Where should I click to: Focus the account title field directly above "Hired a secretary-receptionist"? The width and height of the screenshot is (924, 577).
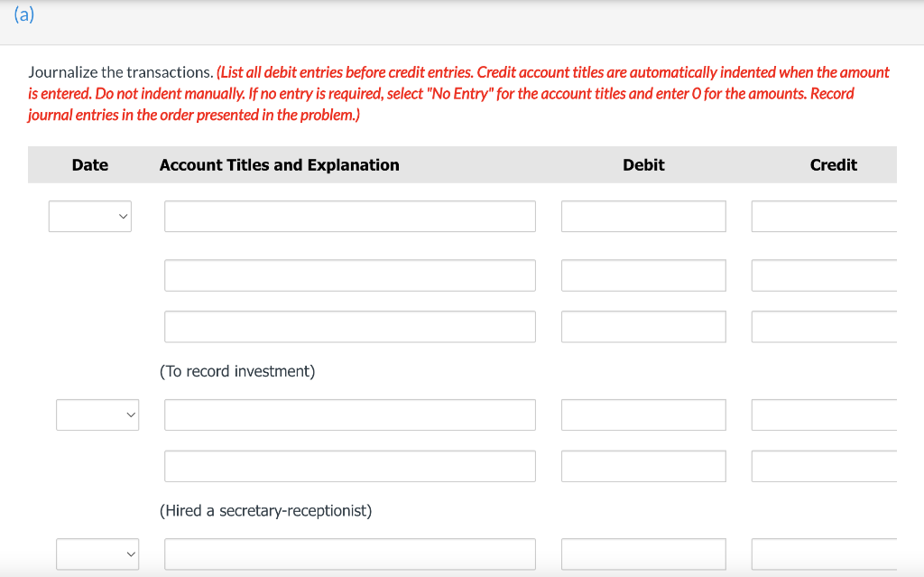point(349,466)
